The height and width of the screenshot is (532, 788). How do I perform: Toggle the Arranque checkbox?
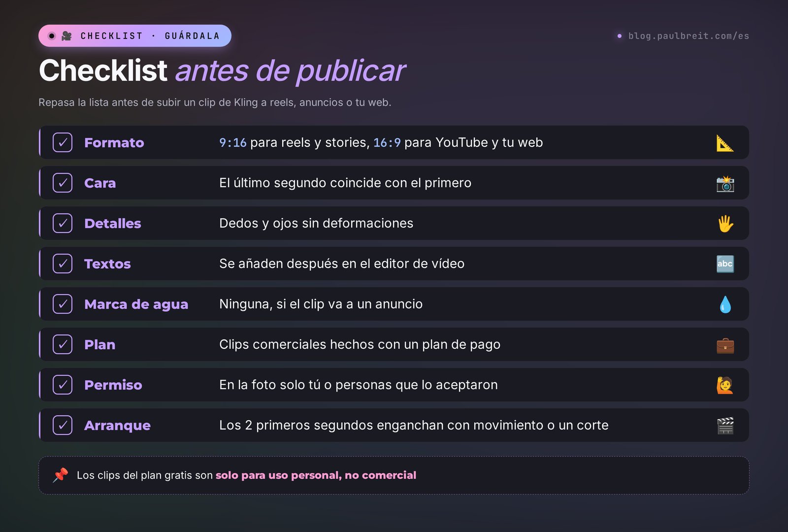(x=63, y=425)
